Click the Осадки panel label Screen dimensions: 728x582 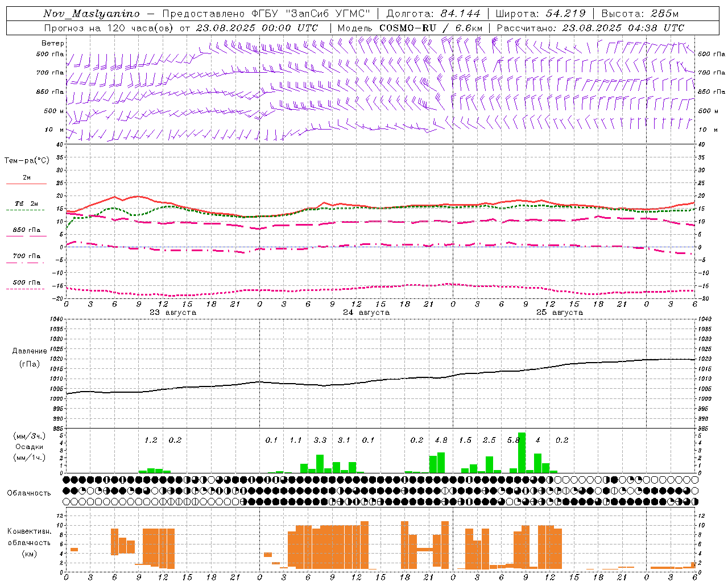pos(30,447)
